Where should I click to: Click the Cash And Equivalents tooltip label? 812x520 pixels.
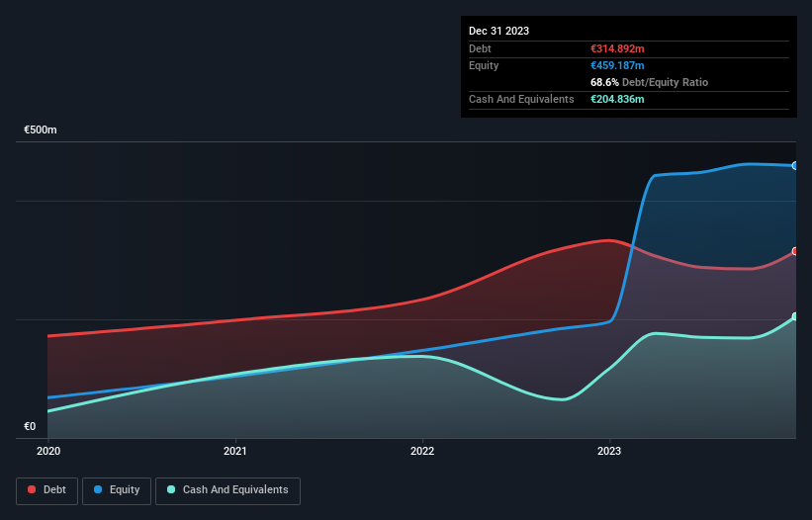(521, 99)
